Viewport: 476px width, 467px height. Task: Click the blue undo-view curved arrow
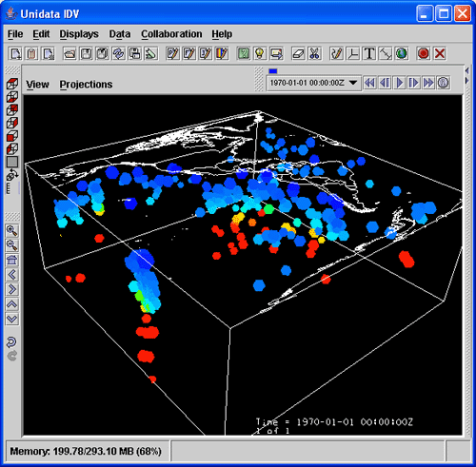coord(11,341)
